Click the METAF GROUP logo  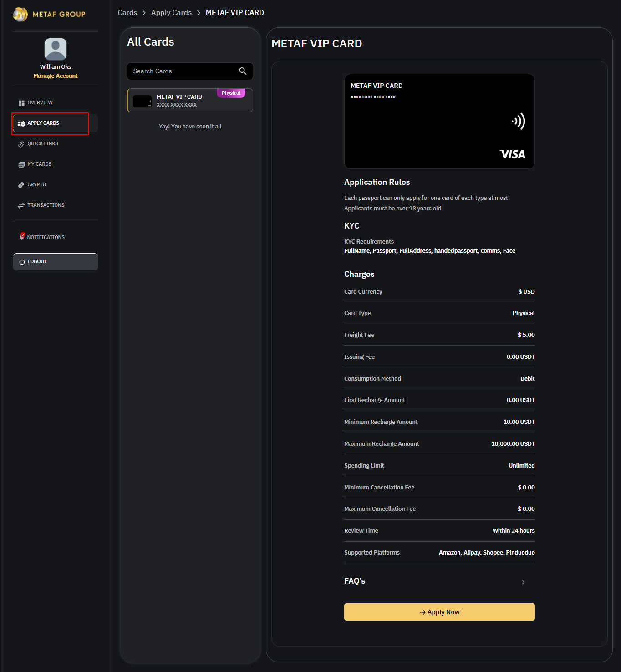(49, 14)
